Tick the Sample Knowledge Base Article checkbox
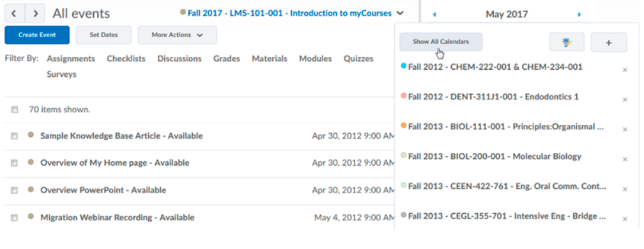 (x=14, y=136)
